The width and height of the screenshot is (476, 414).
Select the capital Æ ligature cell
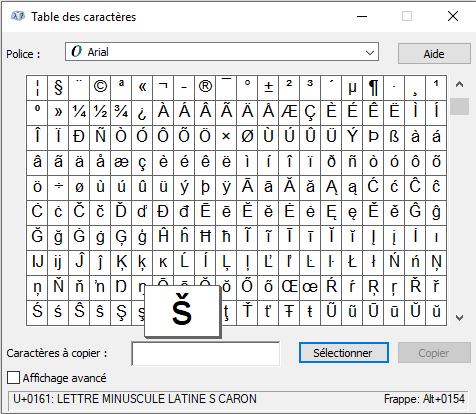coord(289,113)
